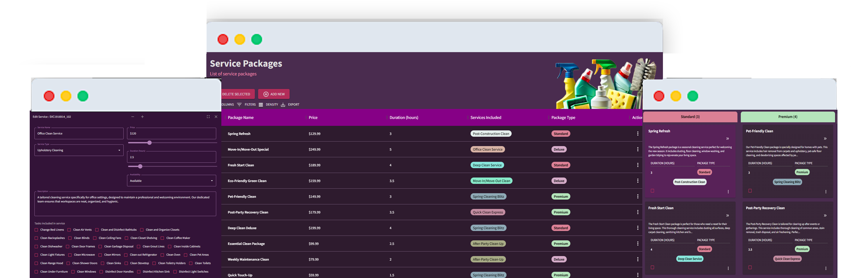
Task: Switch to the Premium (4) column tab
Action: 787,117
